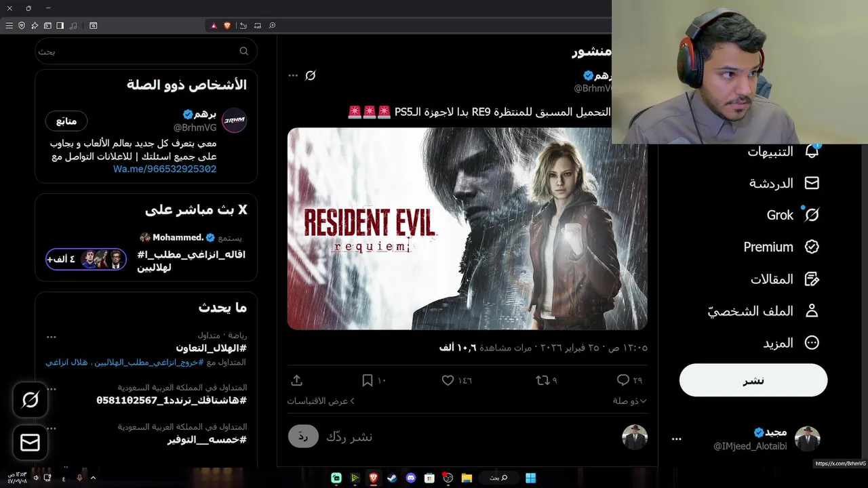Click the Brave Shields lion icon
This screenshot has width=868, height=488.
(x=227, y=26)
